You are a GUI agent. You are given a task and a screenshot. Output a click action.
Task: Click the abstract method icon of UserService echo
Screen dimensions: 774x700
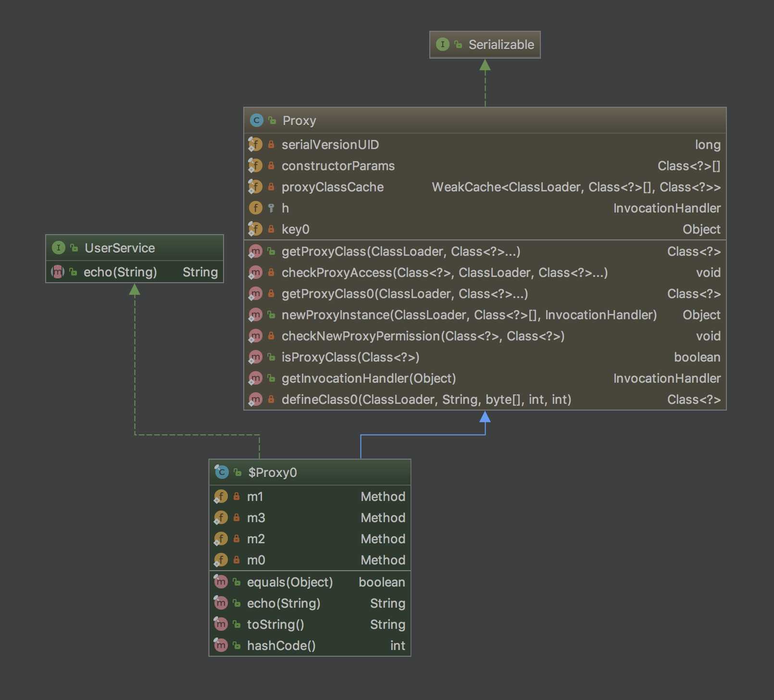coord(58,272)
